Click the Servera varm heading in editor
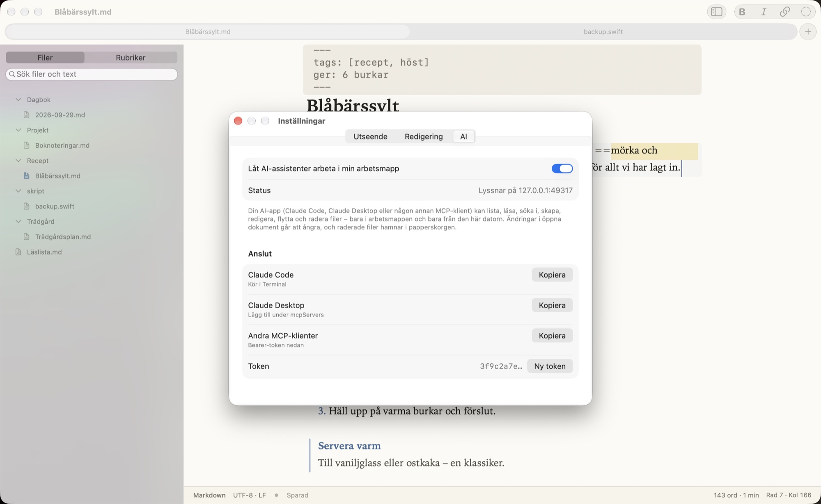 (x=349, y=446)
